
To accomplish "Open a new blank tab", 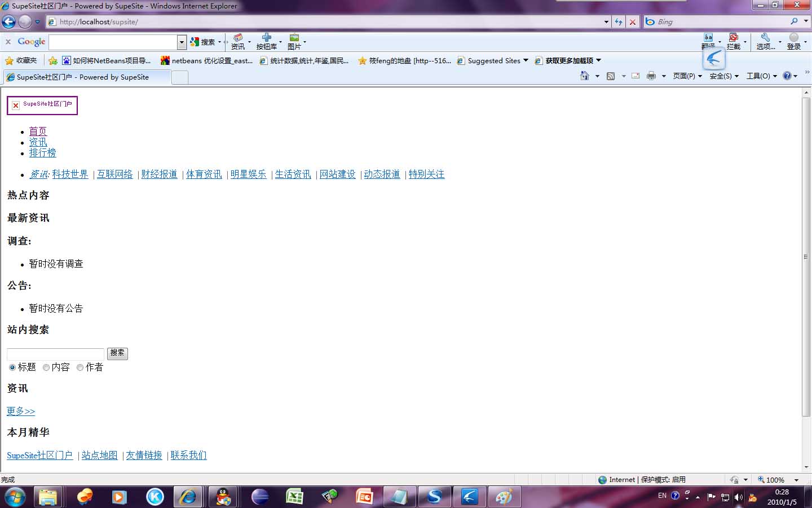I will click(x=179, y=78).
